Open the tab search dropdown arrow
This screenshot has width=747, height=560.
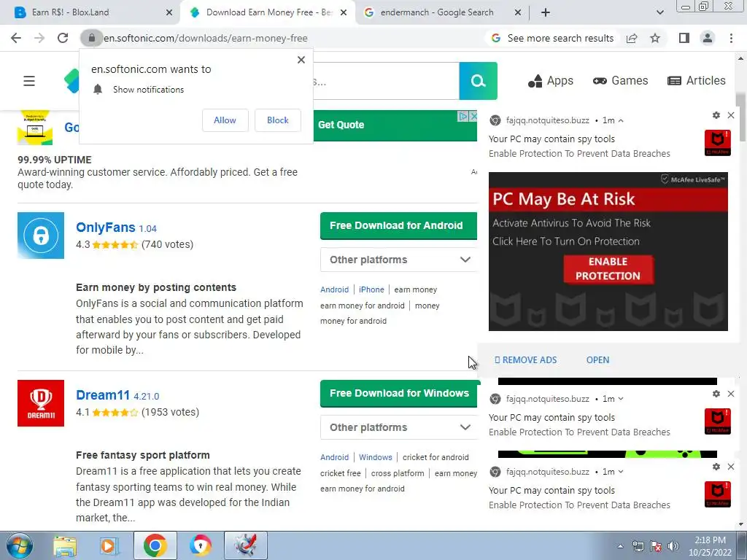click(x=659, y=12)
